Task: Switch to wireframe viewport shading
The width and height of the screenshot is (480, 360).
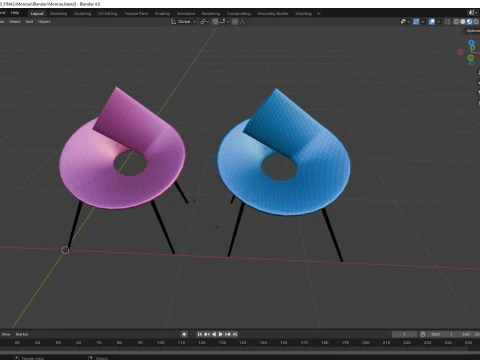Action: pos(456,22)
